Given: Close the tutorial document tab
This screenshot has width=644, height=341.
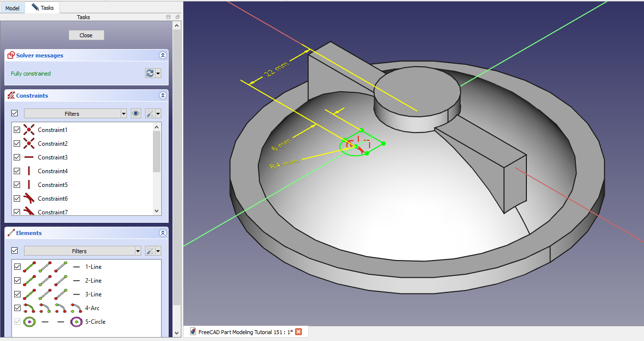Looking at the screenshot, I should (x=298, y=332).
